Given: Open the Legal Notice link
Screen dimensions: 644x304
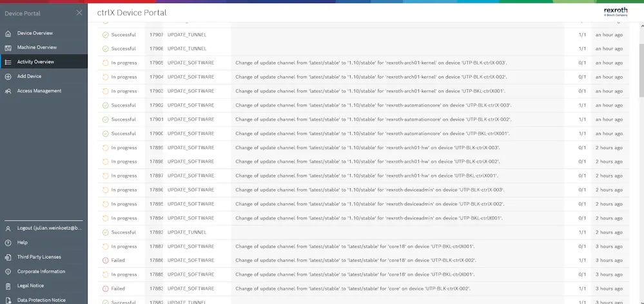Looking at the screenshot, I should [30, 285].
